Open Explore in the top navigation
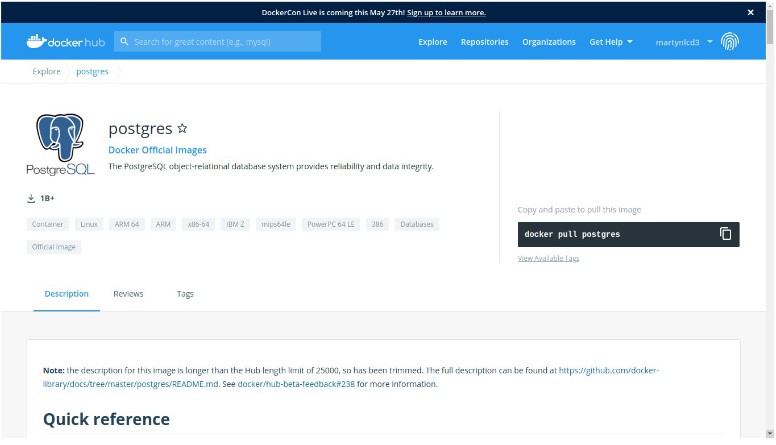 433,42
